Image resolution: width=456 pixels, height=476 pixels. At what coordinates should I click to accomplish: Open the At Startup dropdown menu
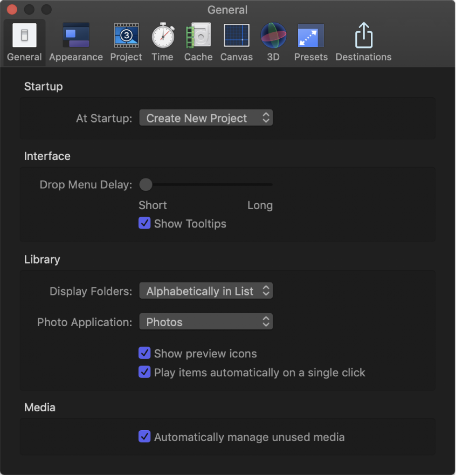point(206,118)
